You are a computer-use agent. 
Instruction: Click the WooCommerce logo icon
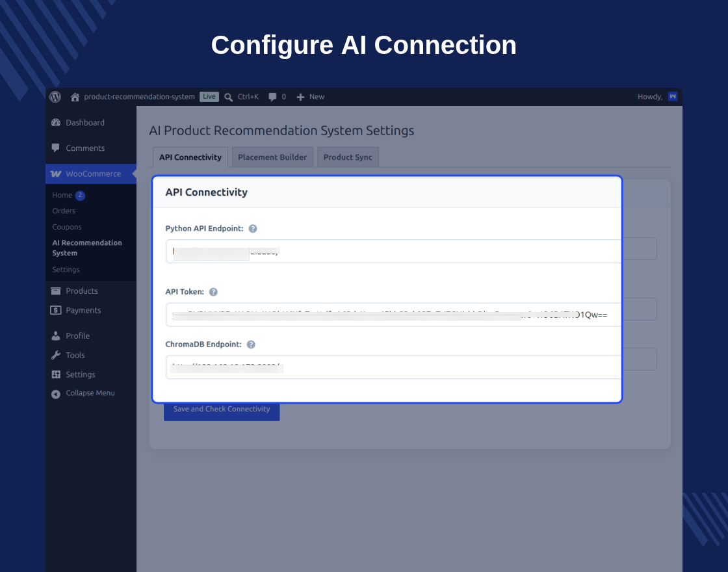(56, 174)
